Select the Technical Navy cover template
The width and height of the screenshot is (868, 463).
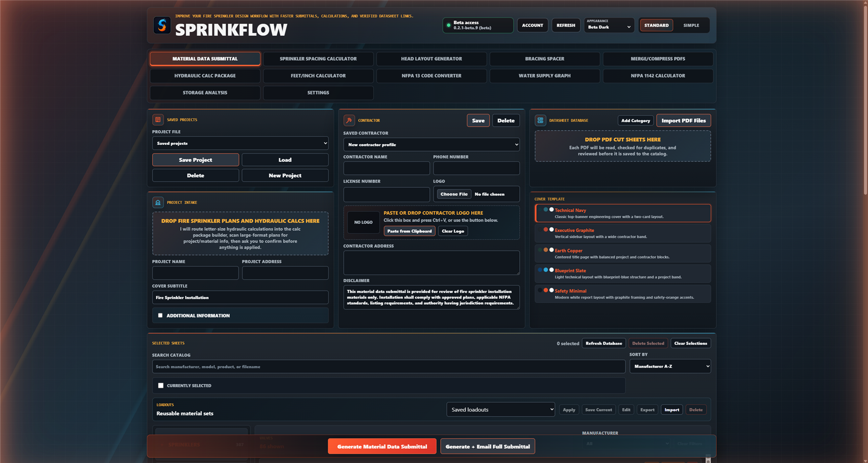point(623,213)
